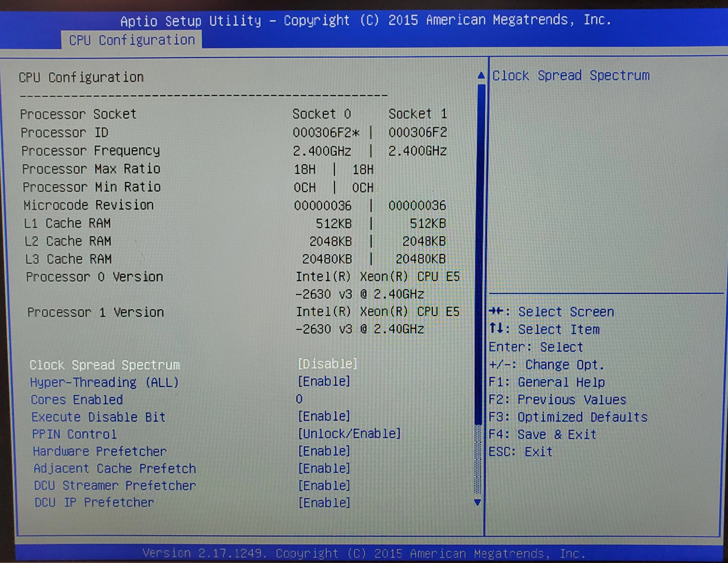The height and width of the screenshot is (563, 728).
Task: Change the Clock Spread Spectrum [Disable] value
Action: click(328, 364)
